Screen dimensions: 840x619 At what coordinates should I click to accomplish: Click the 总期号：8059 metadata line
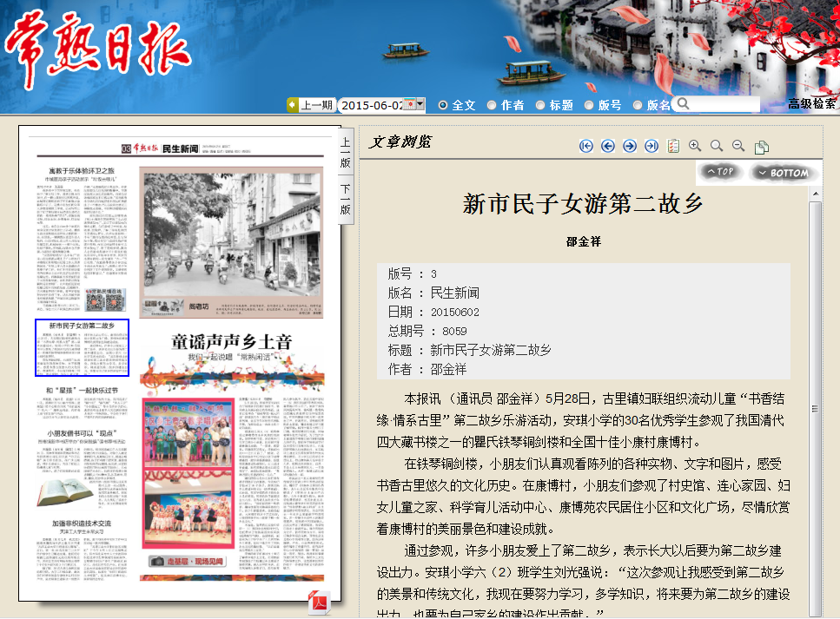(427, 331)
